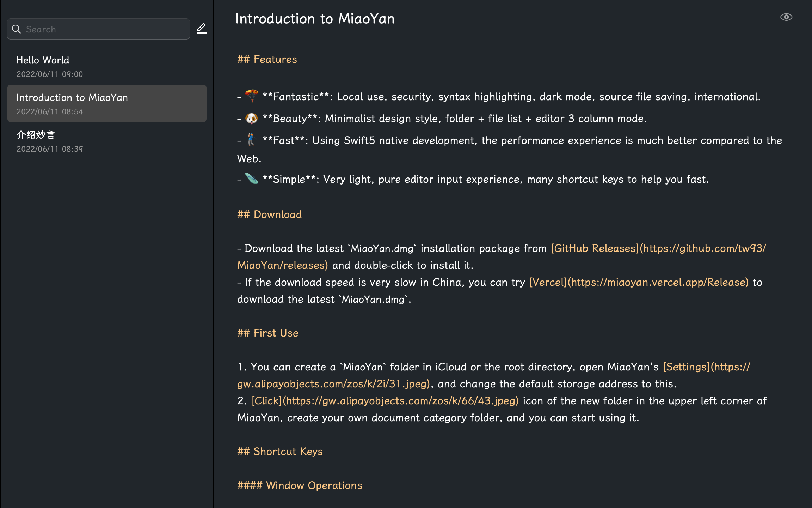Click the first `MiaoYan.dmg` code text
812x508 pixels.
point(382,249)
